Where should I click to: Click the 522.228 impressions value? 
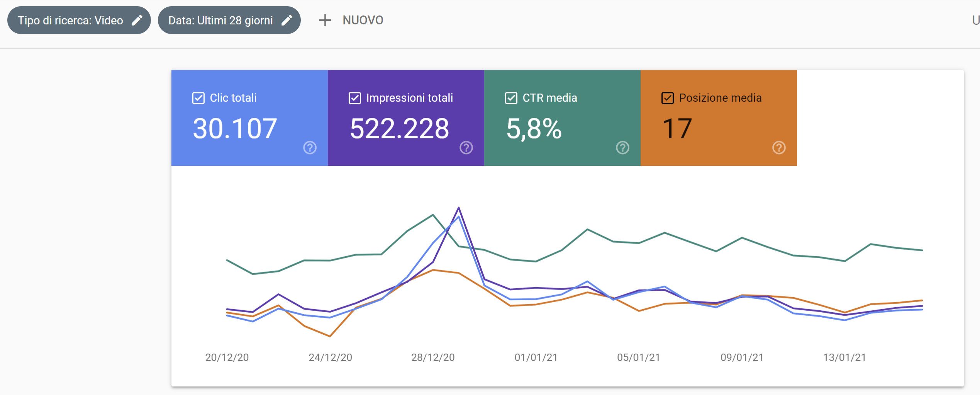point(399,129)
